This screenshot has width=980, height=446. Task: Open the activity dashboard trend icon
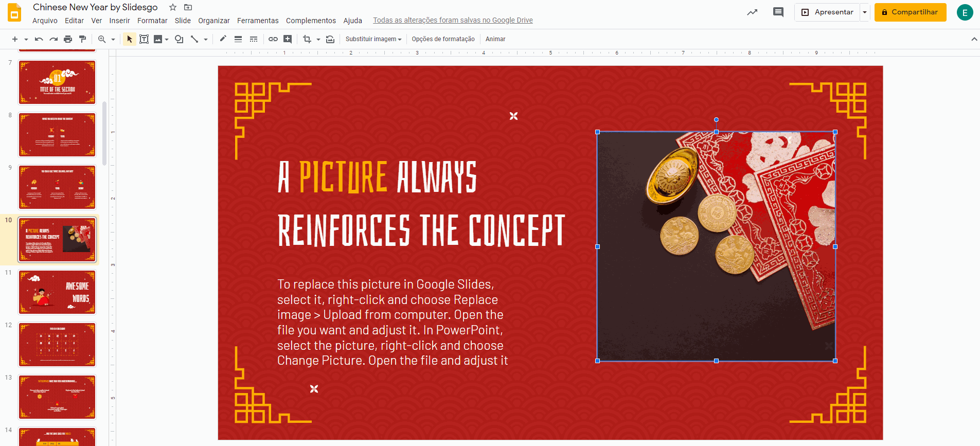click(x=752, y=12)
